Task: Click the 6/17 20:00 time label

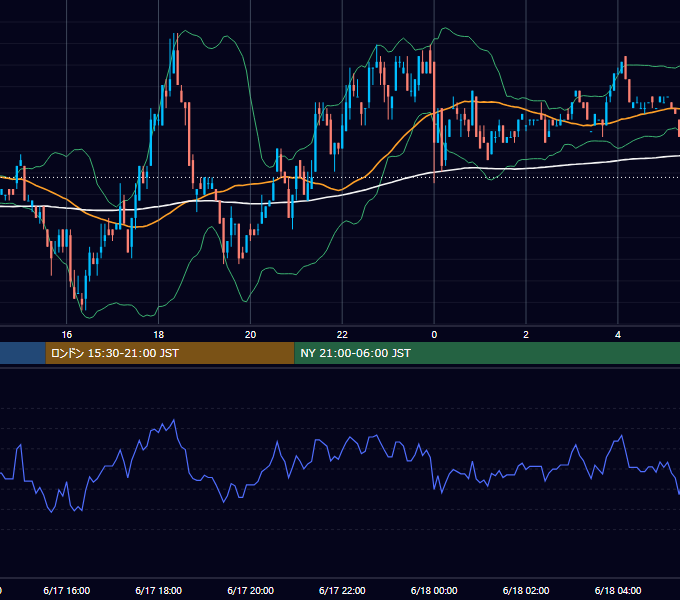Action: [251, 590]
